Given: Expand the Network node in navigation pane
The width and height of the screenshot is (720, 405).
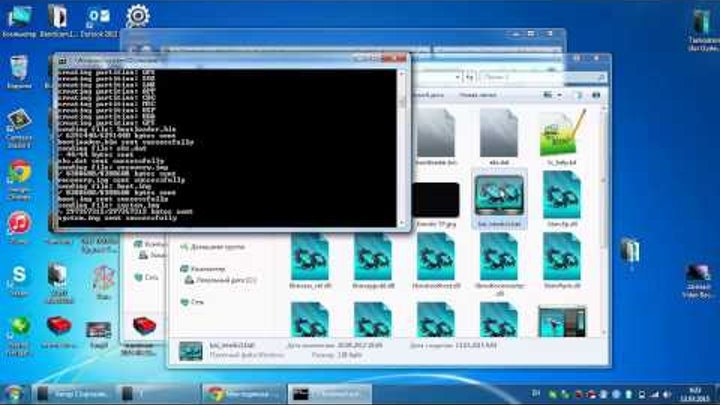Looking at the screenshot, I should (174, 300).
